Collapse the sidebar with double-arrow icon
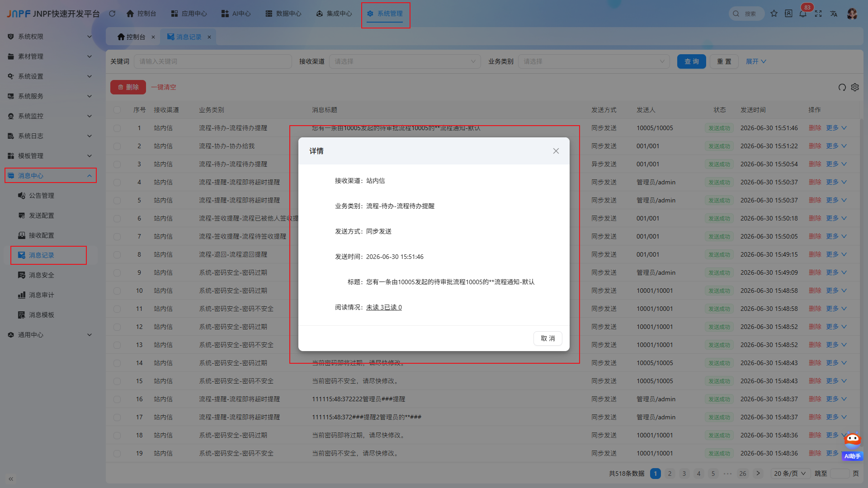Screen dimensions: 868x488 pyautogui.click(x=11, y=479)
